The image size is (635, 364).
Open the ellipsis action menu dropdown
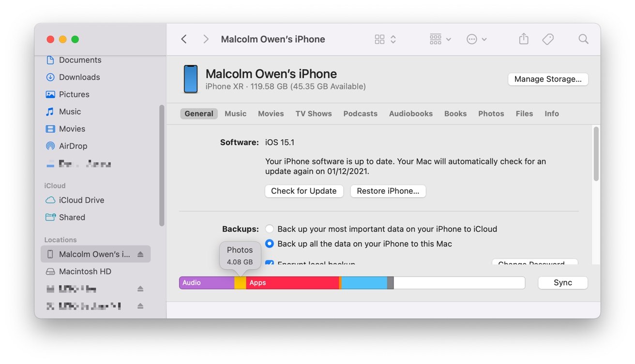coord(476,39)
